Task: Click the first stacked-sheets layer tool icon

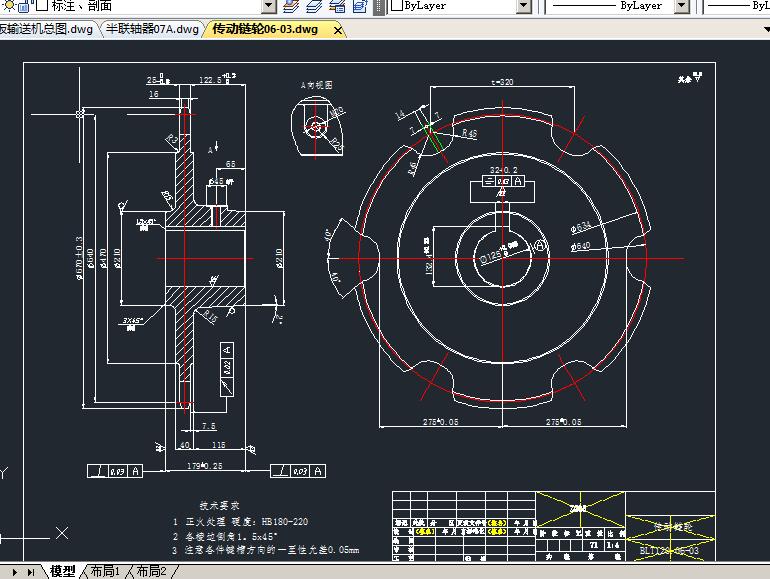Action: (x=291, y=6)
